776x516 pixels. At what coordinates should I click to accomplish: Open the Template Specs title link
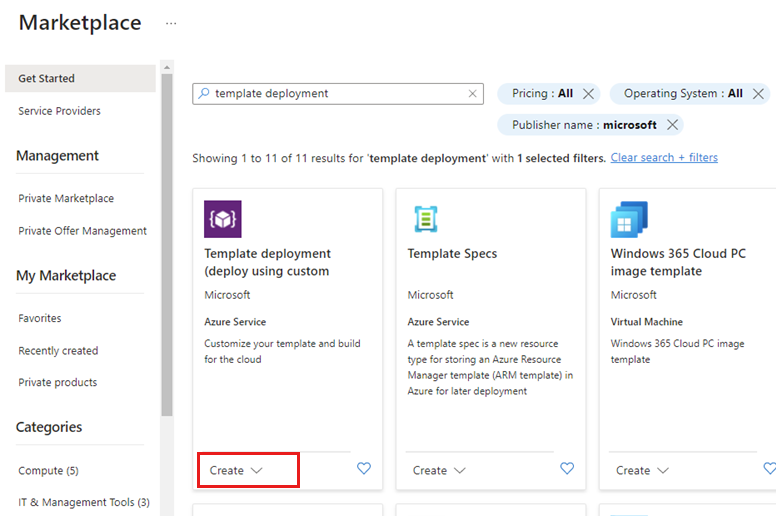452,254
